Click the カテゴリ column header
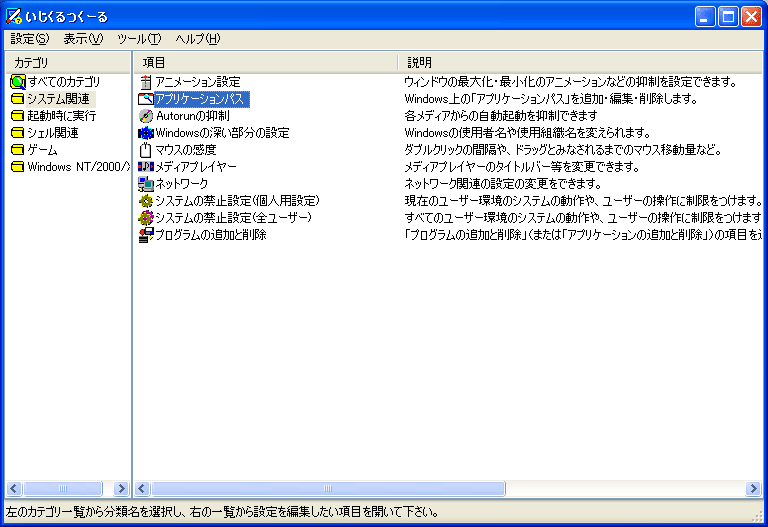Image resolution: width=768 pixels, height=527 pixels. [x=68, y=63]
